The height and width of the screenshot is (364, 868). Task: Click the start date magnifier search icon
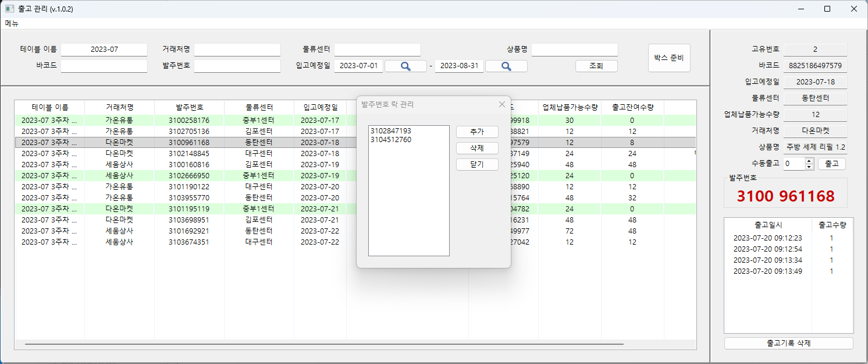pos(405,66)
